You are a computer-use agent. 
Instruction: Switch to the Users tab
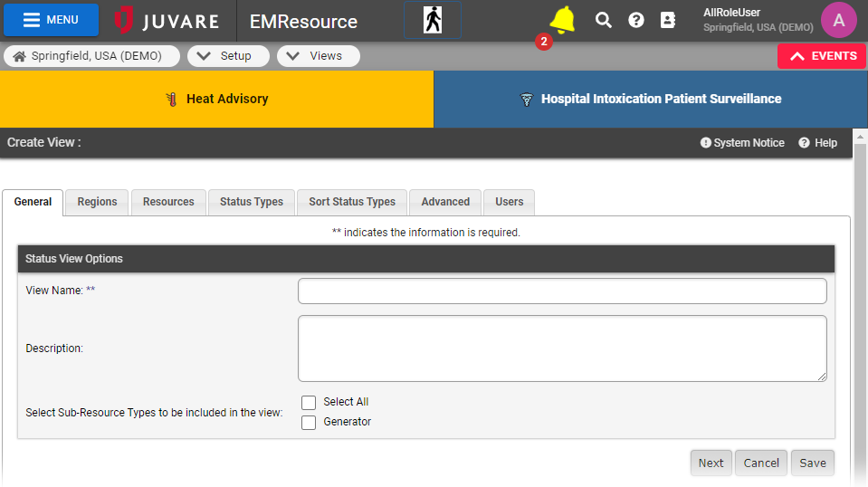coord(510,202)
